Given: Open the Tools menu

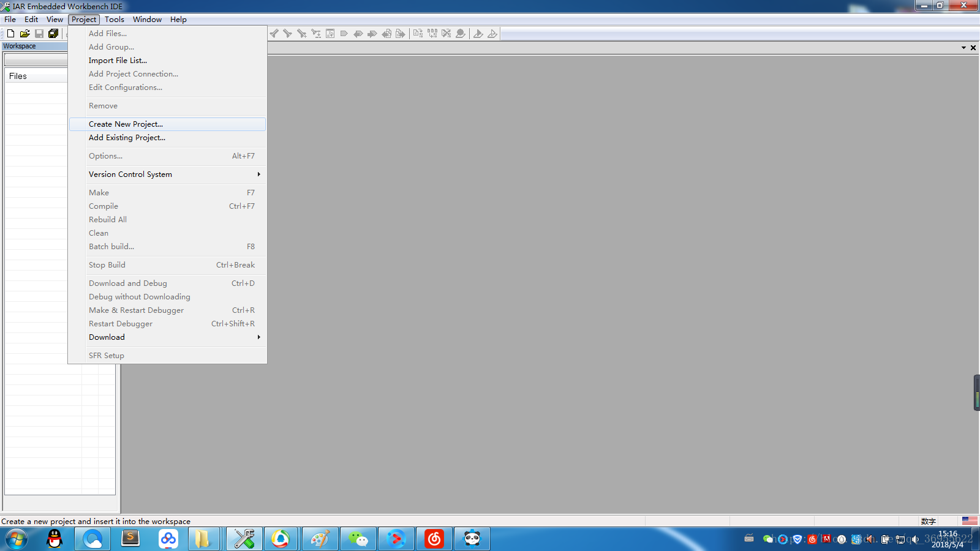Looking at the screenshot, I should (x=115, y=20).
